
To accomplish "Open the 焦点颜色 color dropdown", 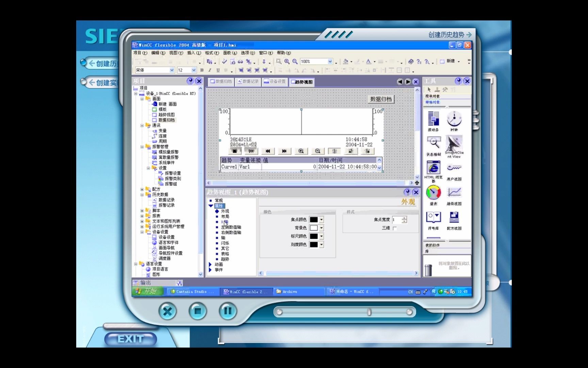I will tap(321, 220).
